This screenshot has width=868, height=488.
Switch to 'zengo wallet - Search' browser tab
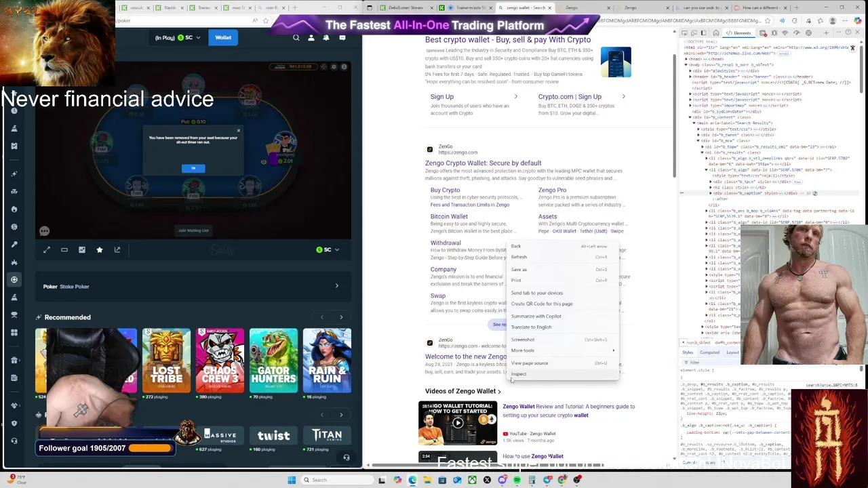pos(526,8)
